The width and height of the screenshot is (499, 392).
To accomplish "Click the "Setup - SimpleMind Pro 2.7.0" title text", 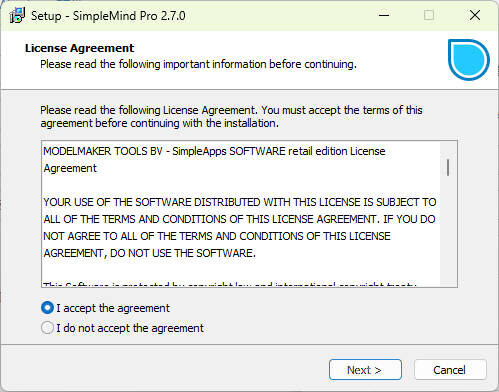I will (108, 16).
